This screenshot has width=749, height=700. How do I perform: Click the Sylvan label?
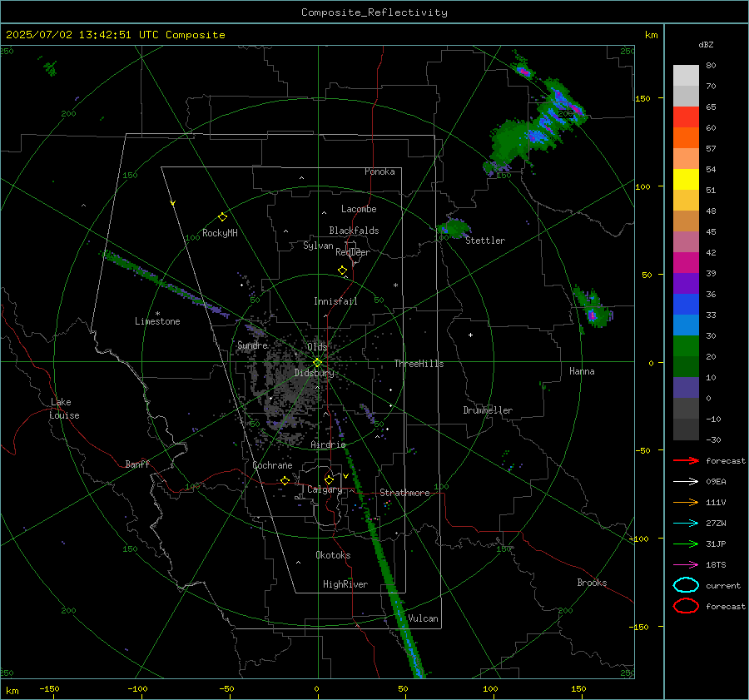point(318,246)
